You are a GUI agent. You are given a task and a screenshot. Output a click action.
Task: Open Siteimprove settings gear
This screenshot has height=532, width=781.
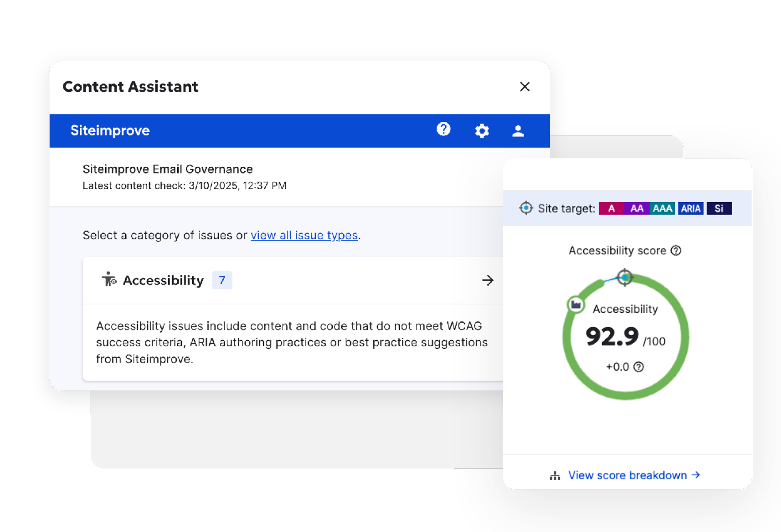481,131
